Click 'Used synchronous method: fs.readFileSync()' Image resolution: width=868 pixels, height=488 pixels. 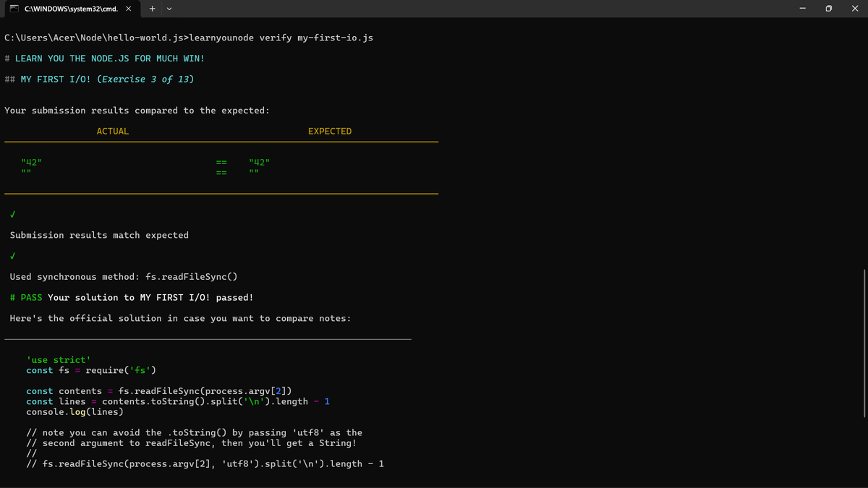point(124,277)
